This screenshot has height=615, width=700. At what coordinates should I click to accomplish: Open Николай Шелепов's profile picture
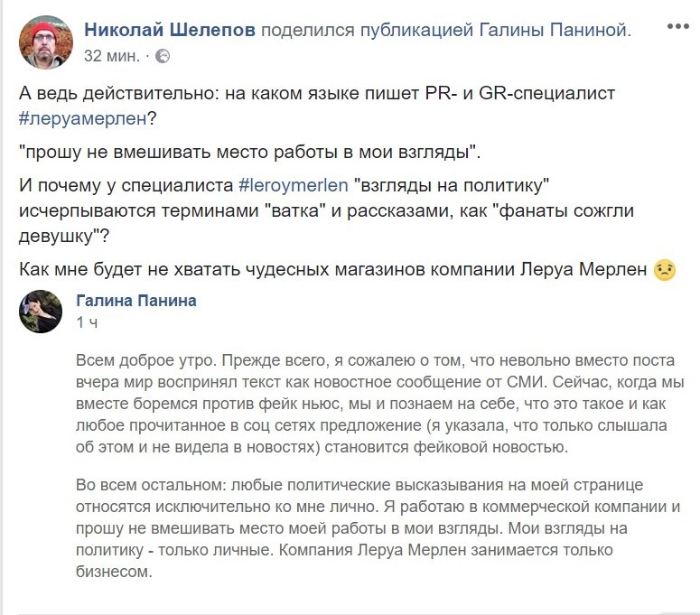click(45, 42)
